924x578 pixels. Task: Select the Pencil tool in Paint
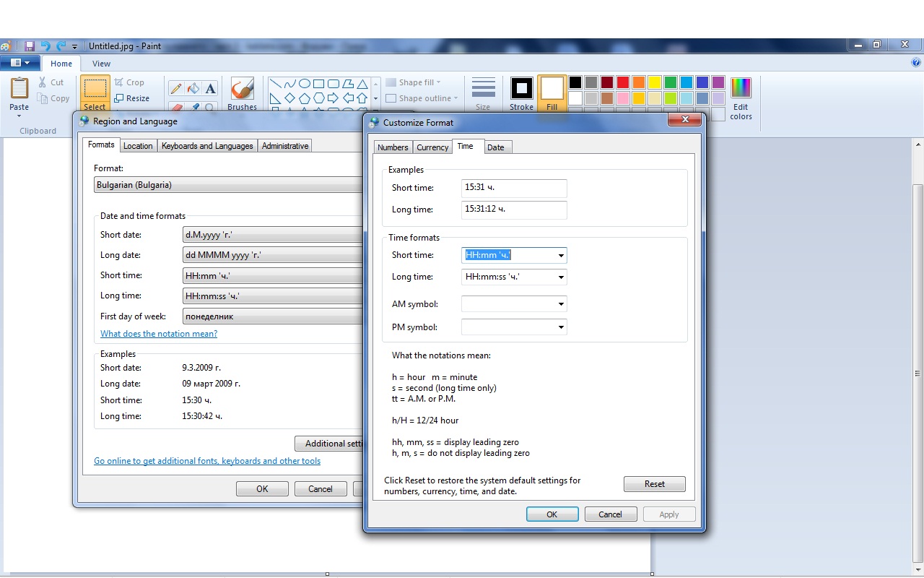tap(176, 88)
